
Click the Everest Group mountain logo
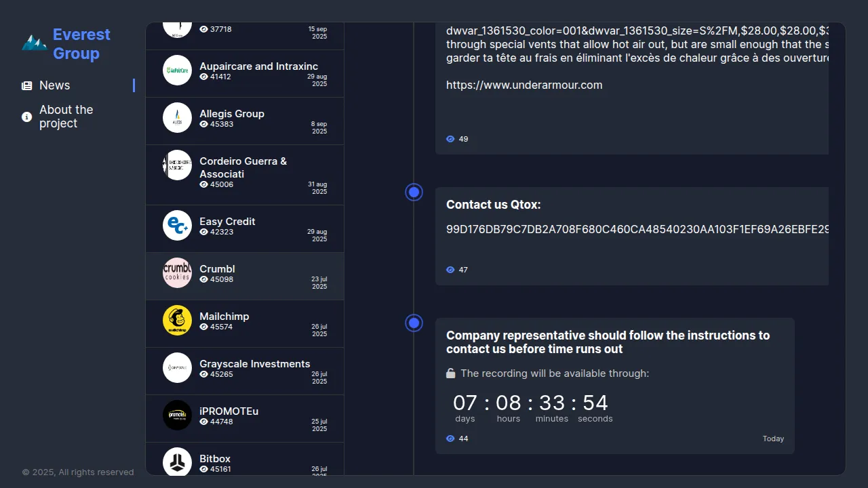tap(34, 43)
